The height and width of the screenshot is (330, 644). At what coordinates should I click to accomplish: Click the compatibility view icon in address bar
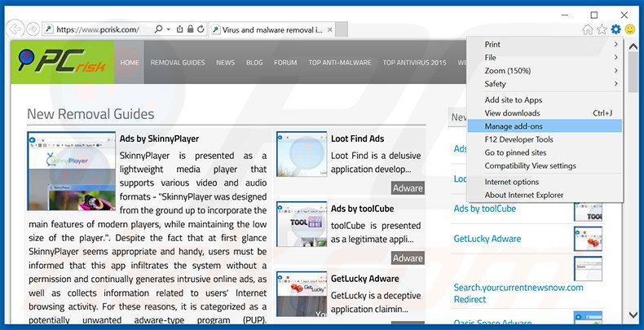180,29
